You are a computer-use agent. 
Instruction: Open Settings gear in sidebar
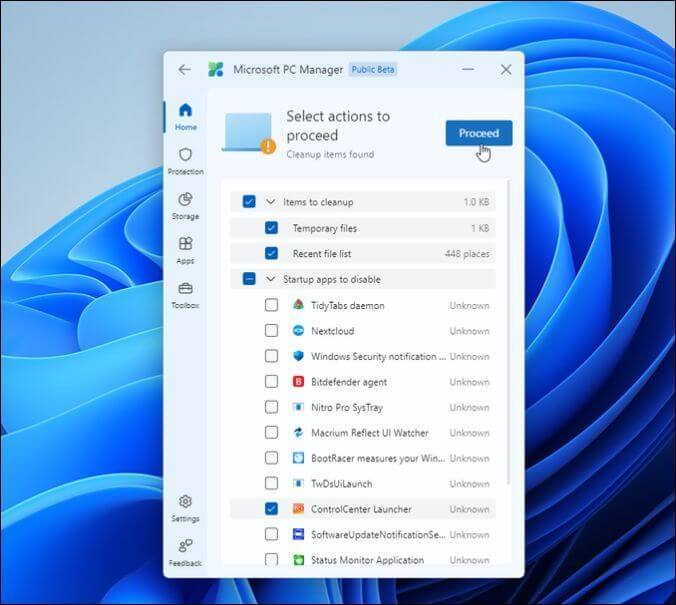(x=185, y=508)
